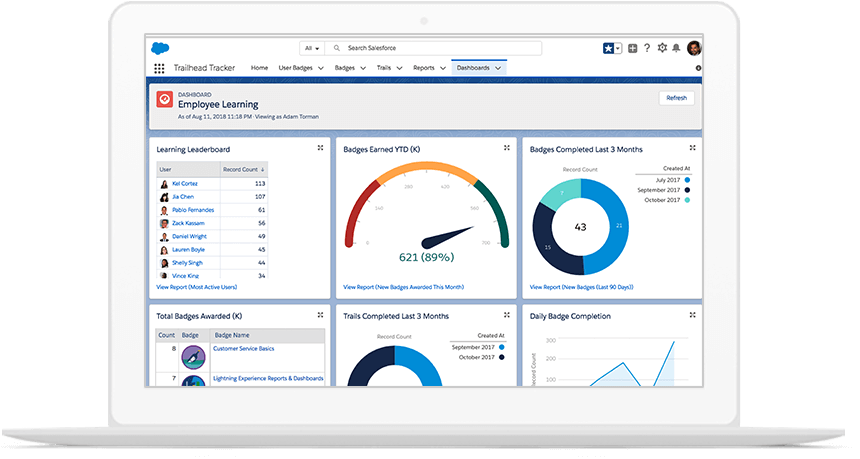Image resolution: width=860 pixels, height=459 pixels.
Task: Click the User column header
Action: tap(189, 169)
